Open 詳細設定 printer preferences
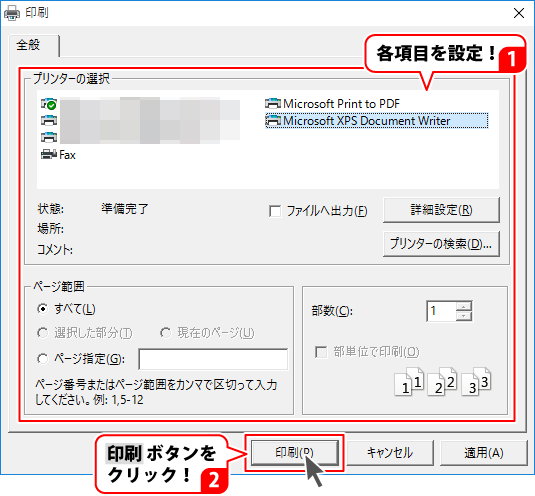The image size is (535, 496). tap(442, 210)
